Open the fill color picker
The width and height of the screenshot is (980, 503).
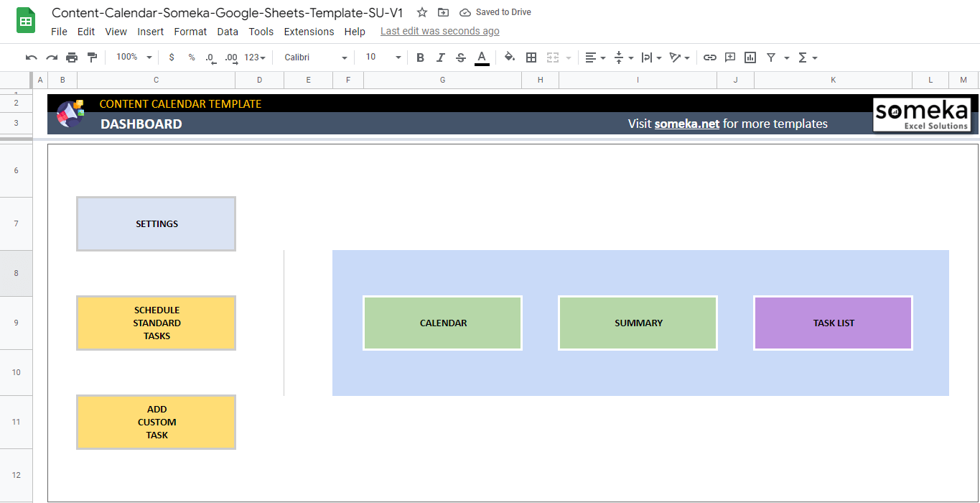[510, 57]
